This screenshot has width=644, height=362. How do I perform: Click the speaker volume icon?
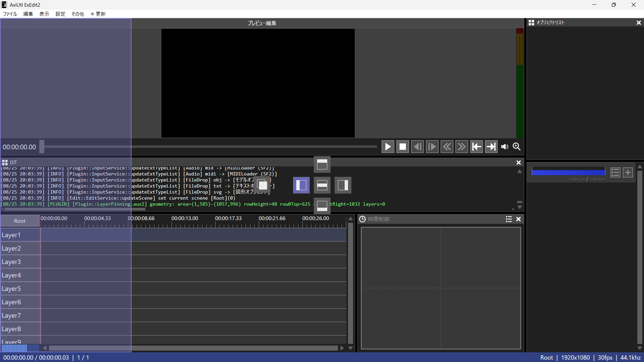coord(504,147)
